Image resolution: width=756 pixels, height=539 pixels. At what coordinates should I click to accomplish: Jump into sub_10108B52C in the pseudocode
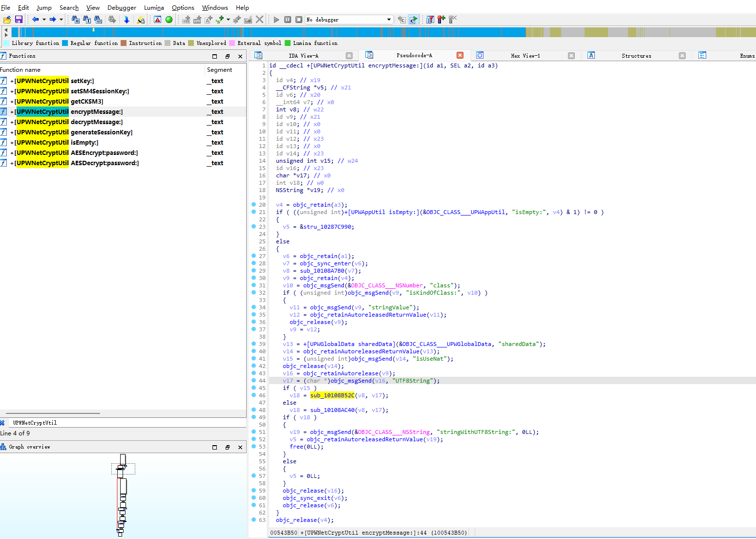(332, 395)
